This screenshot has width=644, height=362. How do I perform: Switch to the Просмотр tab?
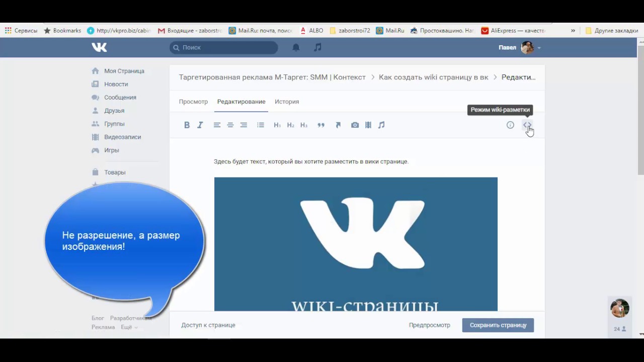[193, 102]
